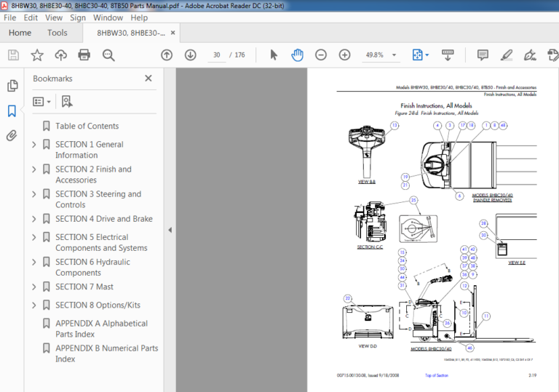The height and width of the screenshot is (392, 559).
Task: Expand SECTION 2 Finish and Accessories
Action: tap(34, 169)
